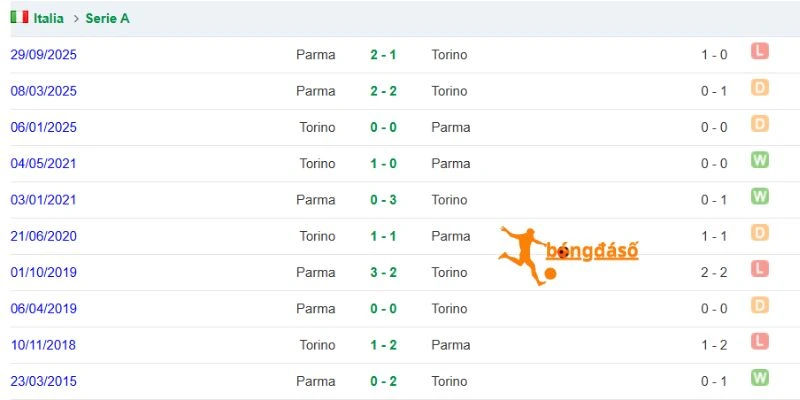Viewport: 800px width, 400px height.
Task: Click the loss badge for 29/09/2025 match
Action: click(x=759, y=51)
